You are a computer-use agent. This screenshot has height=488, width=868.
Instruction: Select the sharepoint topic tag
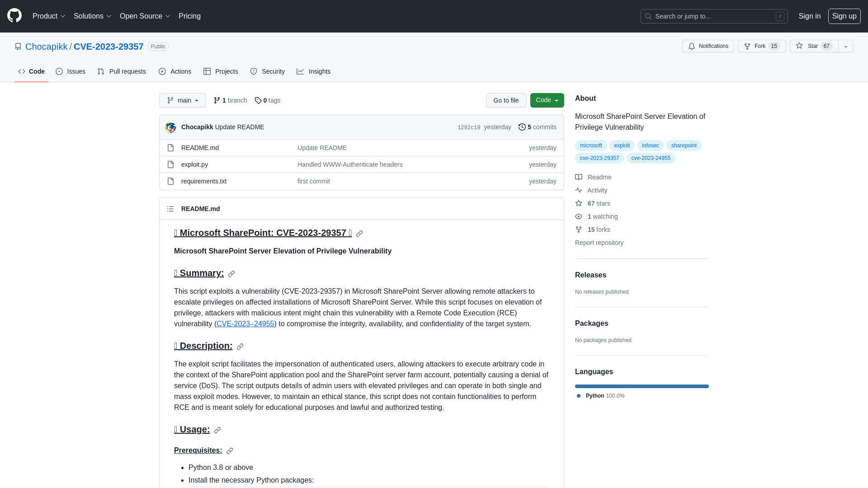684,145
